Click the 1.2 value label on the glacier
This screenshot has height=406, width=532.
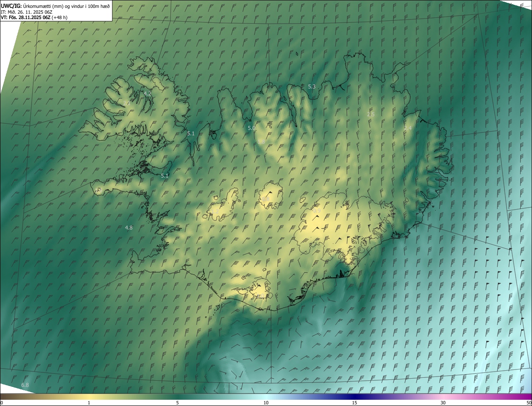(x=215, y=212)
